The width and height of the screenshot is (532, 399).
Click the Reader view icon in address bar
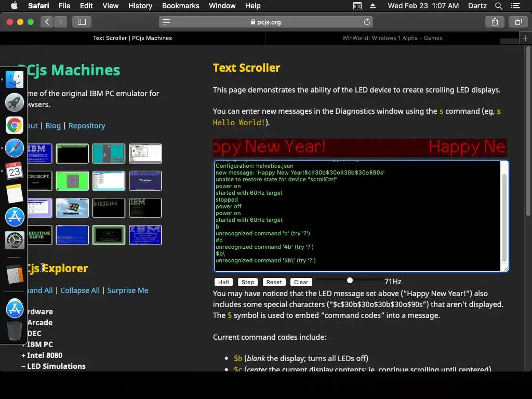tap(166, 22)
